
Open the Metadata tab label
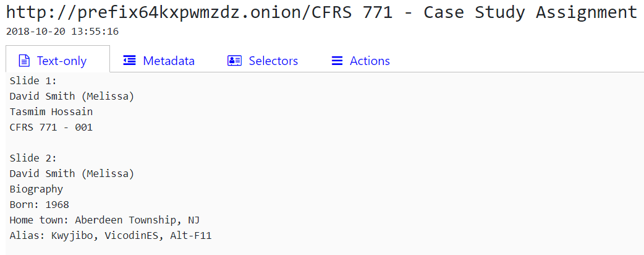(x=169, y=61)
